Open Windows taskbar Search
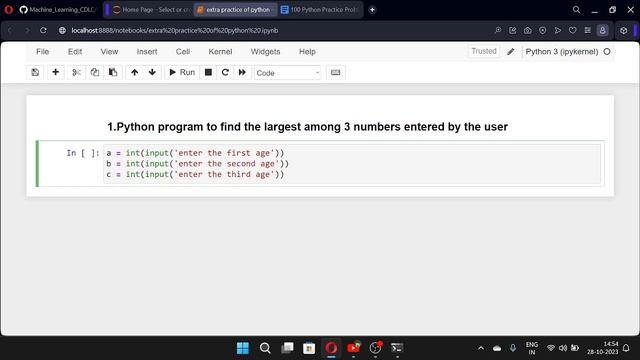 click(x=265, y=348)
